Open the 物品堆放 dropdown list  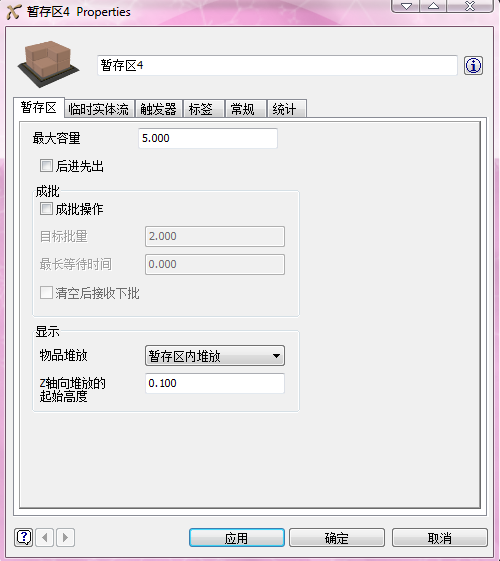coord(215,356)
